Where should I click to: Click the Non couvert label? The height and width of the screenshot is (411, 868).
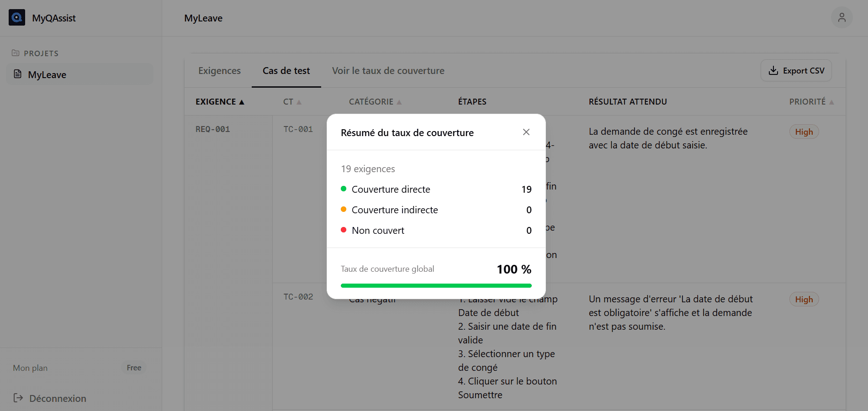coord(378,230)
